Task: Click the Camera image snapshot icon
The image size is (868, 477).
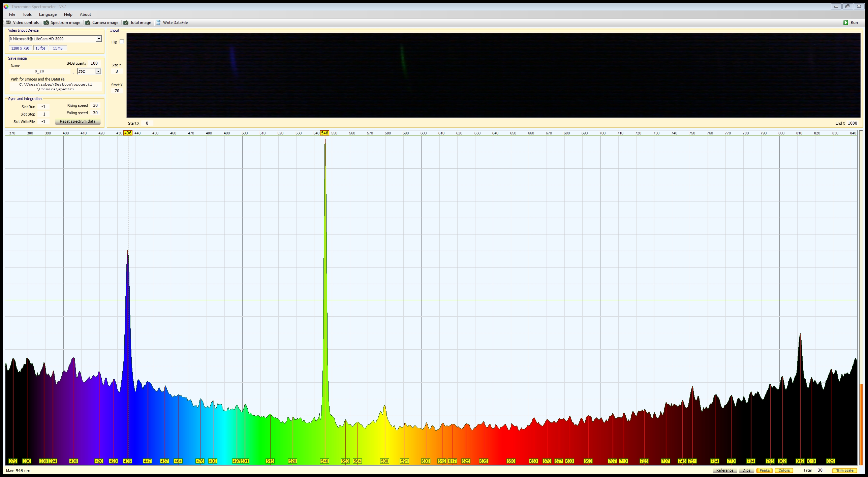Action: coord(88,23)
